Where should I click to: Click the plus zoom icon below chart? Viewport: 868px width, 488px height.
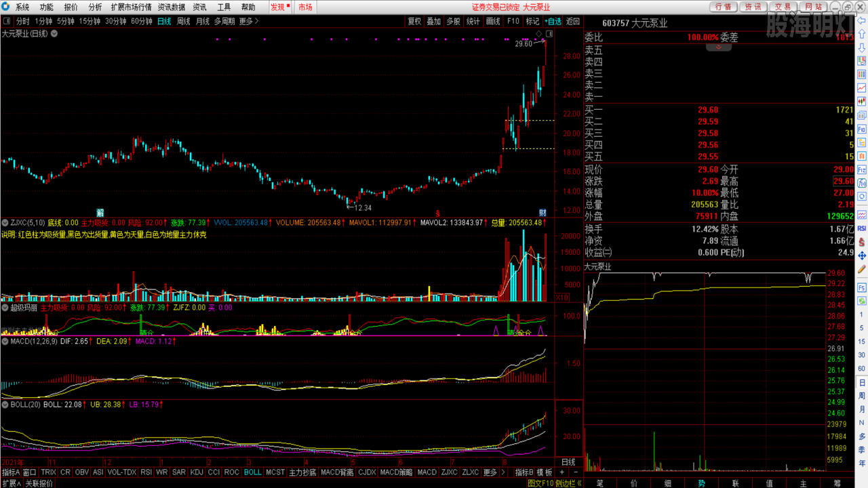(x=562, y=472)
